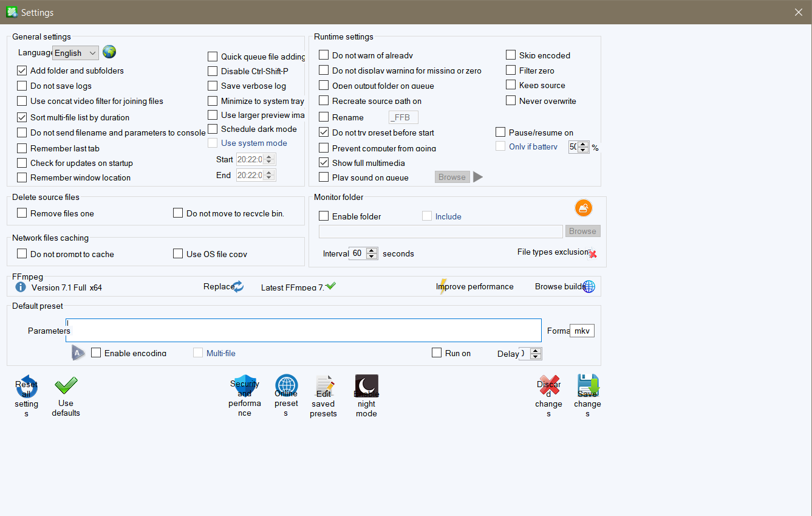Viewport: 812px width, 516px height.
Task: Enable Do not save logs
Action: (x=22, y=86)
